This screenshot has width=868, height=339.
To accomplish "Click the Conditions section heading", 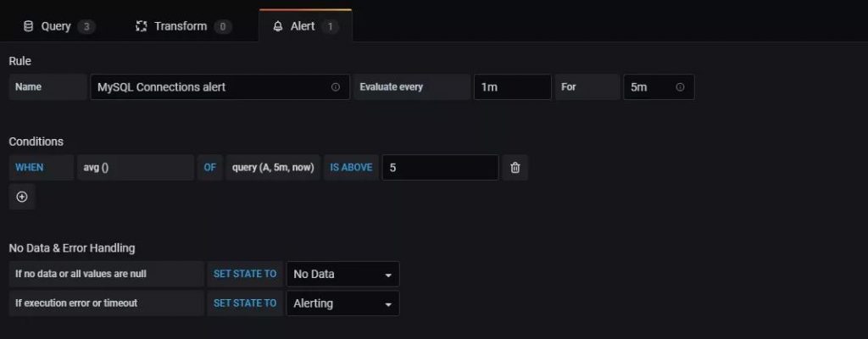I will click(36, 142).
